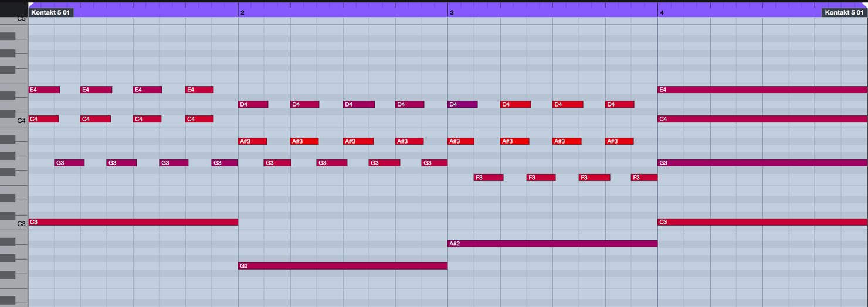The width and height of the screenshot is (868, 307).
Task: Play the A#3 black key on the keyboard
Action: pyautogui.click(x=8, y=139)
